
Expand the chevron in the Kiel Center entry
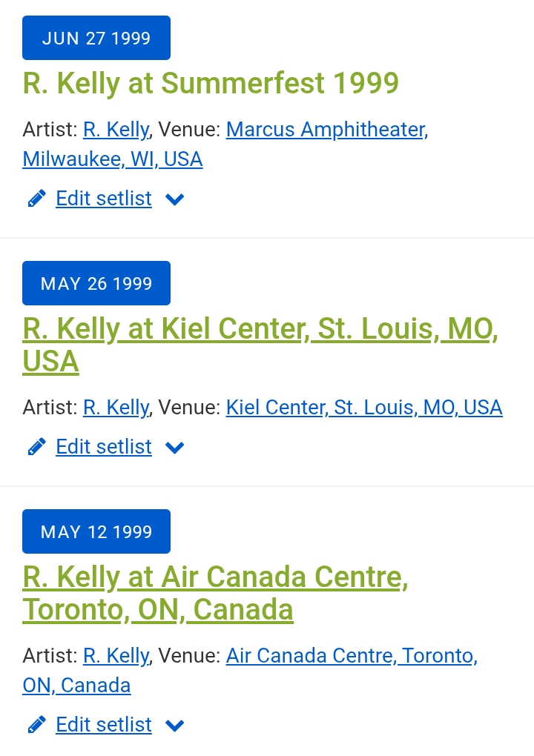coord(175,448)
